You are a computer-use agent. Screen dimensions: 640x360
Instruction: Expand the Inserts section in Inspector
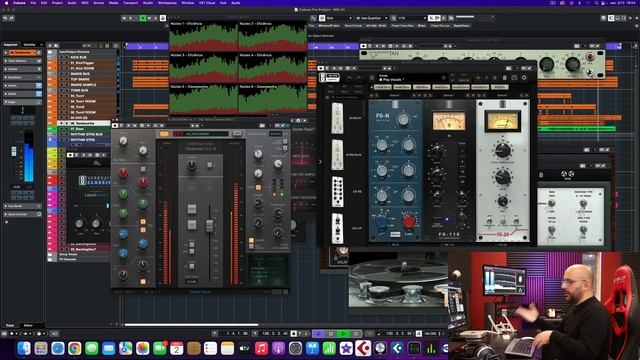tap(22, 85)
